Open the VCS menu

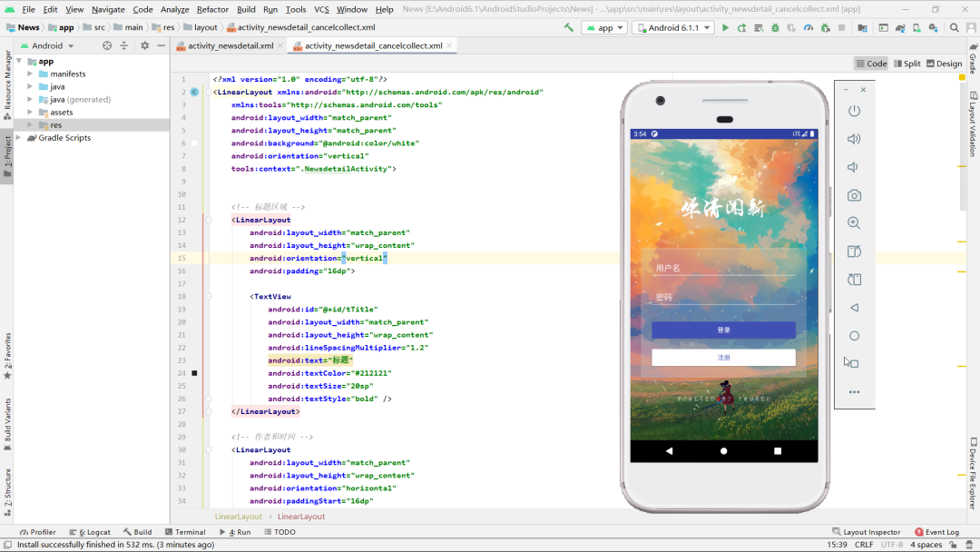321,9
